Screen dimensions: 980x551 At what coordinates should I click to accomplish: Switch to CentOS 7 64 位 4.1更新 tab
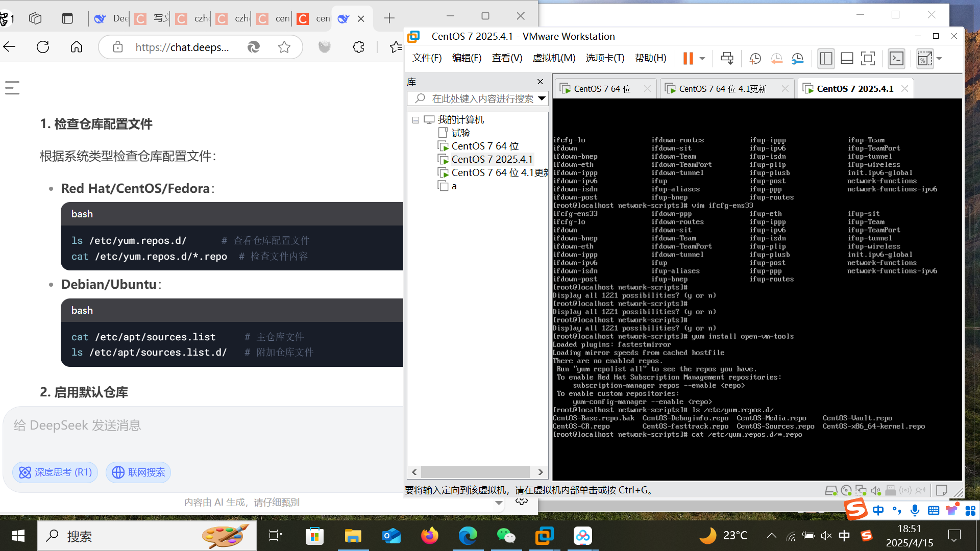(x=722, y=89)
